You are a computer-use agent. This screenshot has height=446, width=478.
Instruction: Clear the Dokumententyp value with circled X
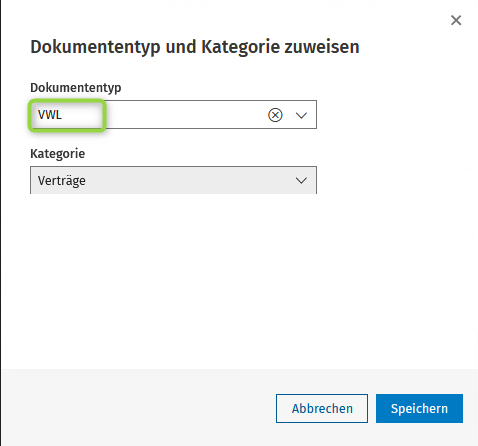275,115
